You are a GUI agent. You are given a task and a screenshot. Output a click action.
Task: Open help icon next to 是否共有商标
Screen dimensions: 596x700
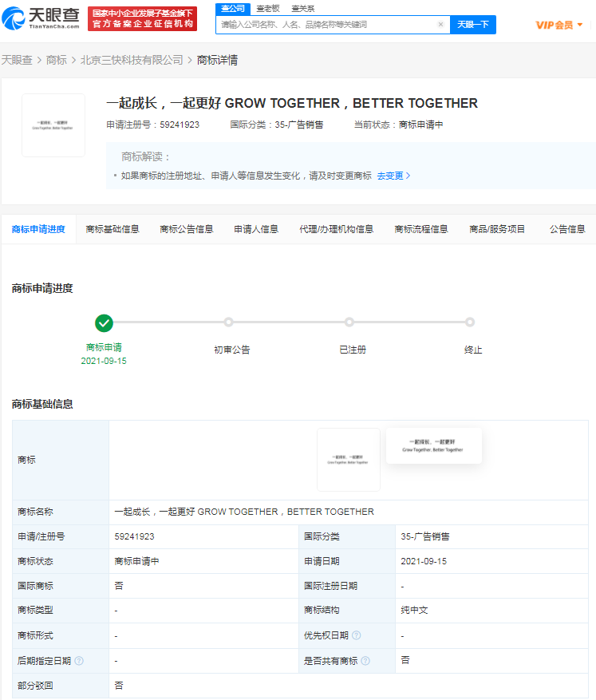pyautogui.click(x=365, y=661)
